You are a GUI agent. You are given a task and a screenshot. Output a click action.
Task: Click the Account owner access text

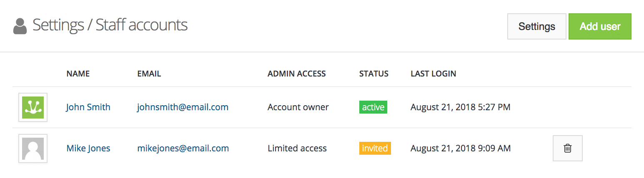298,107
